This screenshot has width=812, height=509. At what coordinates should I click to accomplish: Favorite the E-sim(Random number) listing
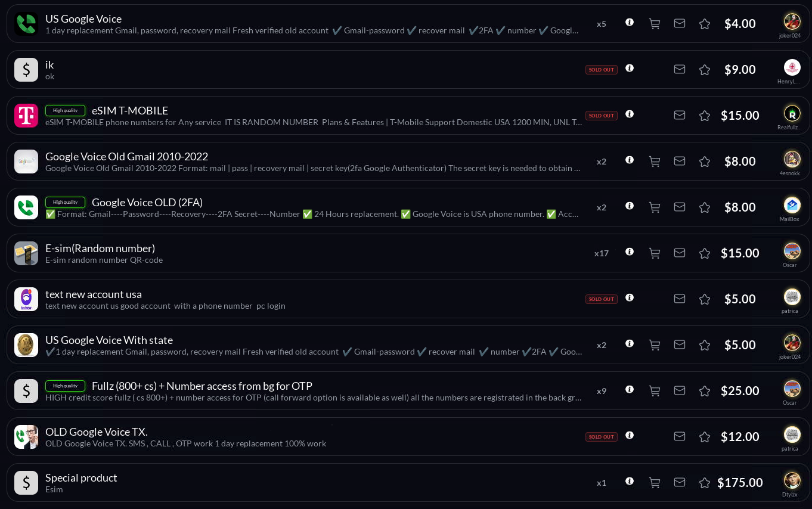[x=705, y=253]
